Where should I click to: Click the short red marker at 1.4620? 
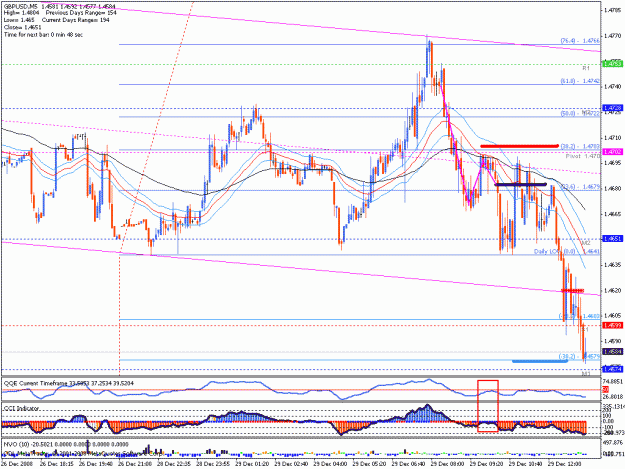click(573, 290)
